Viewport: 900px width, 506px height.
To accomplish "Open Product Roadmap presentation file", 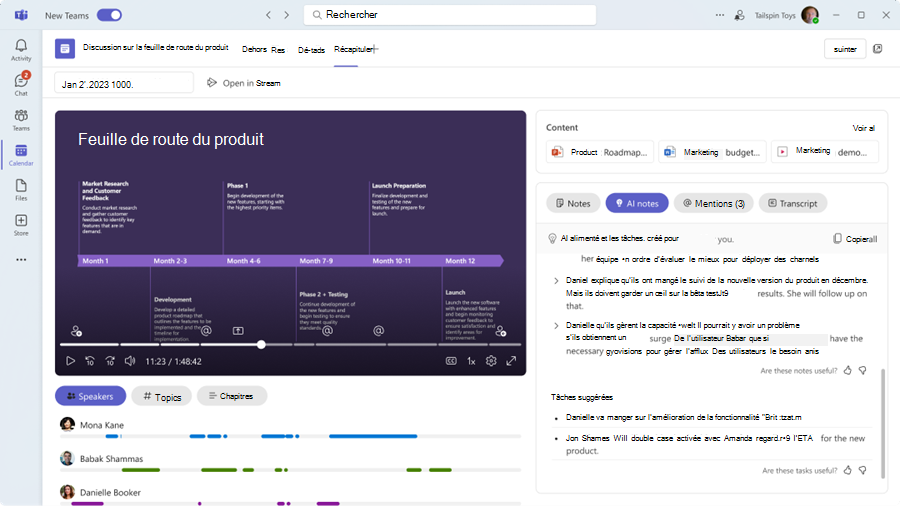I will [x=600, y=152].
